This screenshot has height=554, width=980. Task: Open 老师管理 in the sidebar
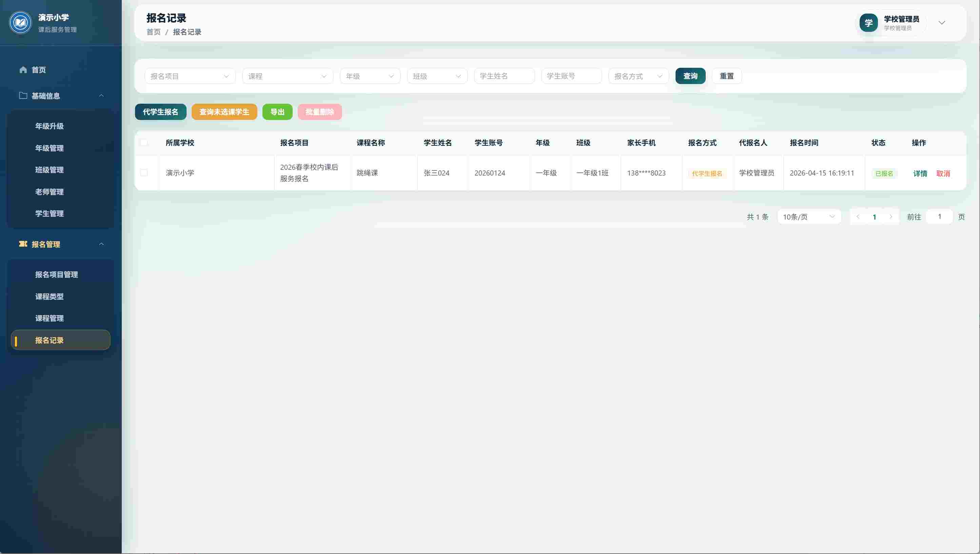50,192
